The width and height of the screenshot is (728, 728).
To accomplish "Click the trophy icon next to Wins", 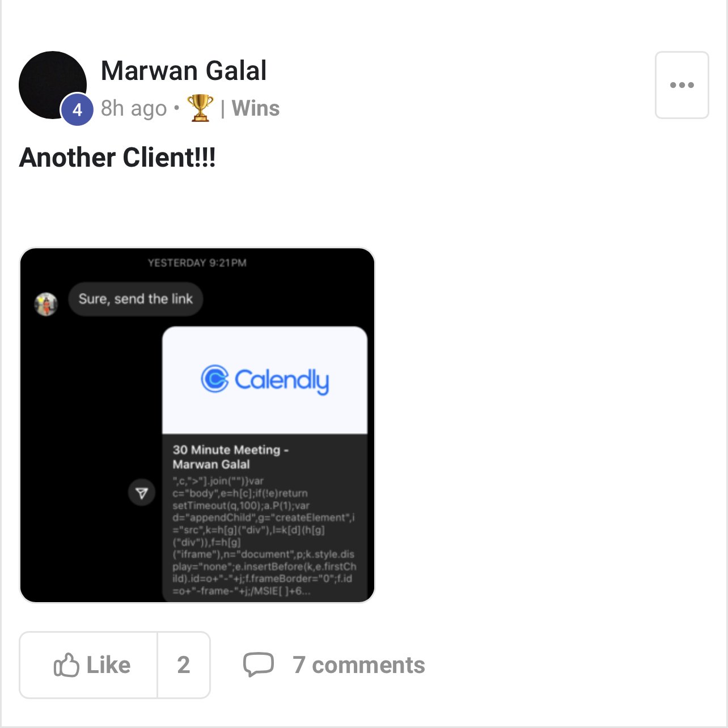I will pyautogui.click(x=200, y=108).
